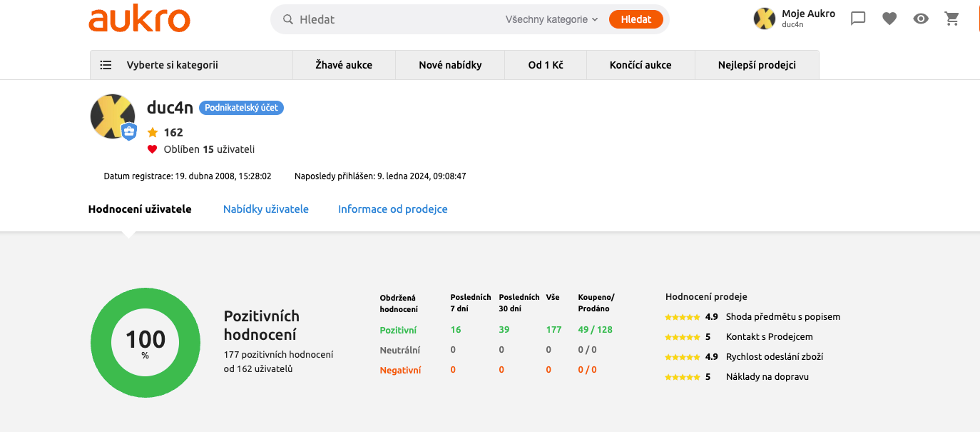Viewport: 980px width, 432px height.
Task: Open Žhavé aukce section
Action: click(x=344, y=65)
